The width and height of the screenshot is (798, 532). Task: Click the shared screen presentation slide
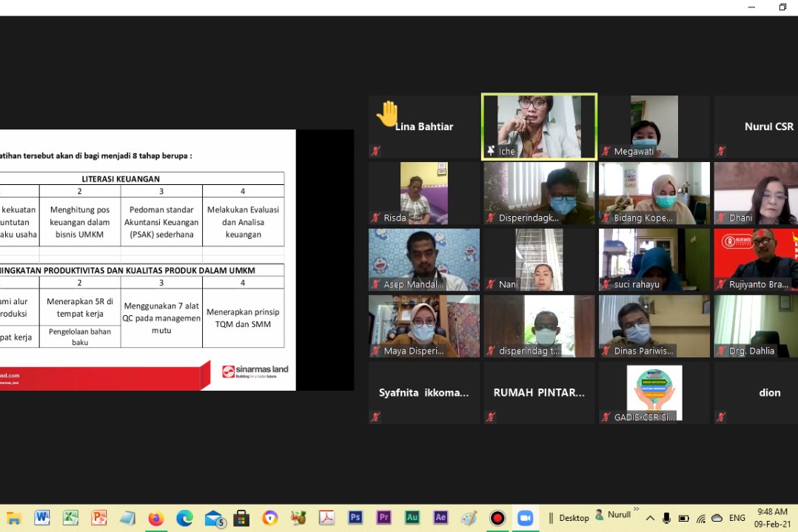(x=148, y=260)
